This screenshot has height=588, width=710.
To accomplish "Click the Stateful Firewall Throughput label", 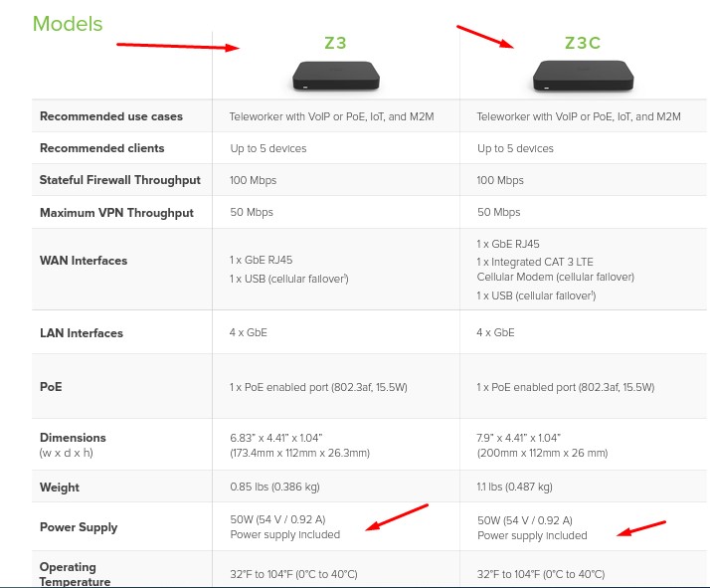I will point(119,180).
